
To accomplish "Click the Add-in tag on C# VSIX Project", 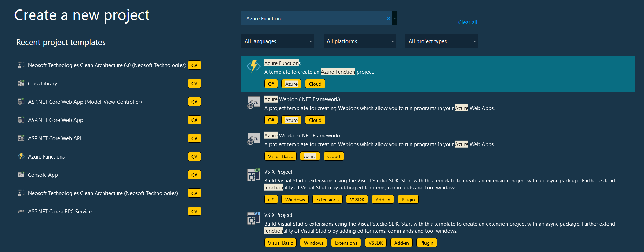I will (383, 199).
